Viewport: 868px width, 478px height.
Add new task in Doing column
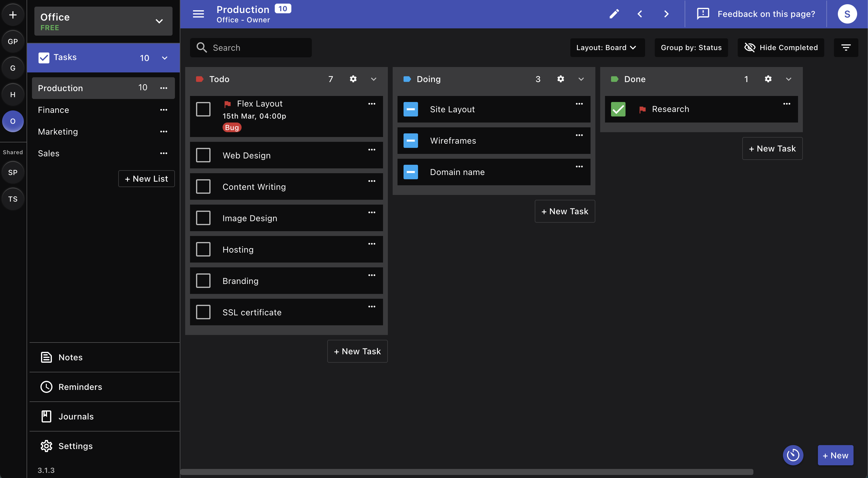point(565,211)
